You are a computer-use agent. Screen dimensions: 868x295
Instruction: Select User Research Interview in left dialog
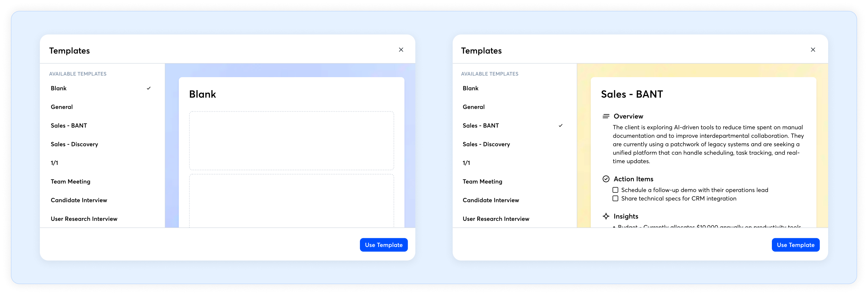coord(84,219)
